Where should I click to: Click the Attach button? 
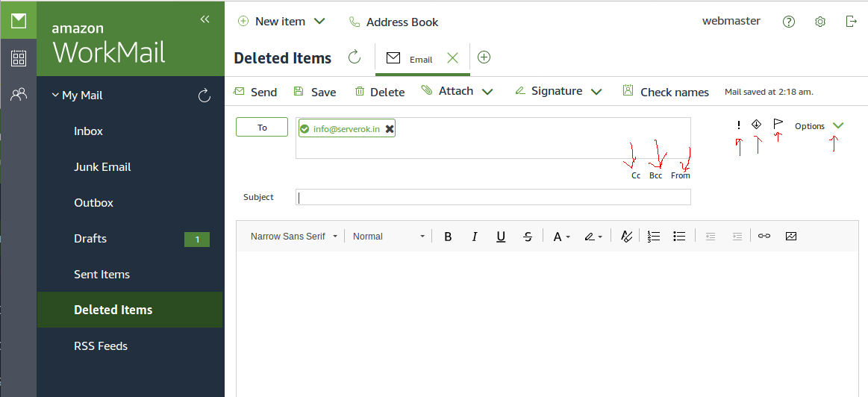tap(447, 91)
